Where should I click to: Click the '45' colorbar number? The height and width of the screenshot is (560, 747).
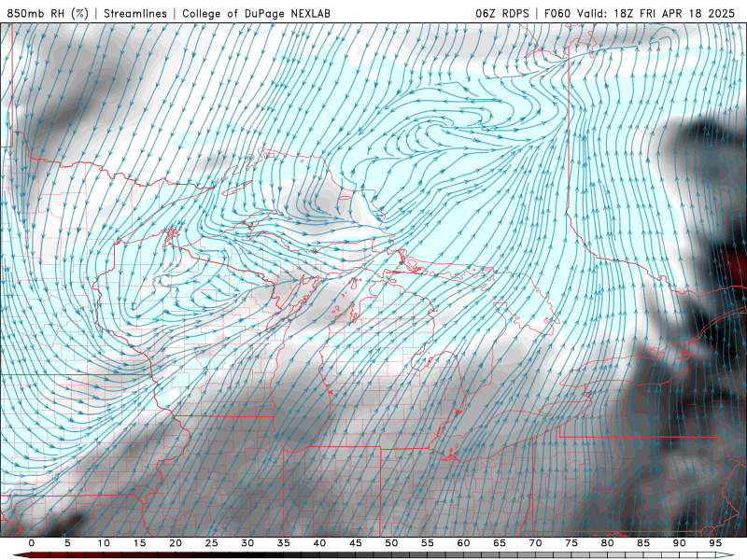[356, 543]
